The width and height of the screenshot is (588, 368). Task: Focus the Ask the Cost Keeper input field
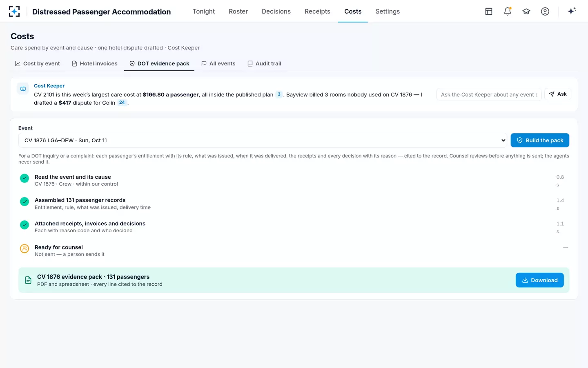click(x=489, y=94)
